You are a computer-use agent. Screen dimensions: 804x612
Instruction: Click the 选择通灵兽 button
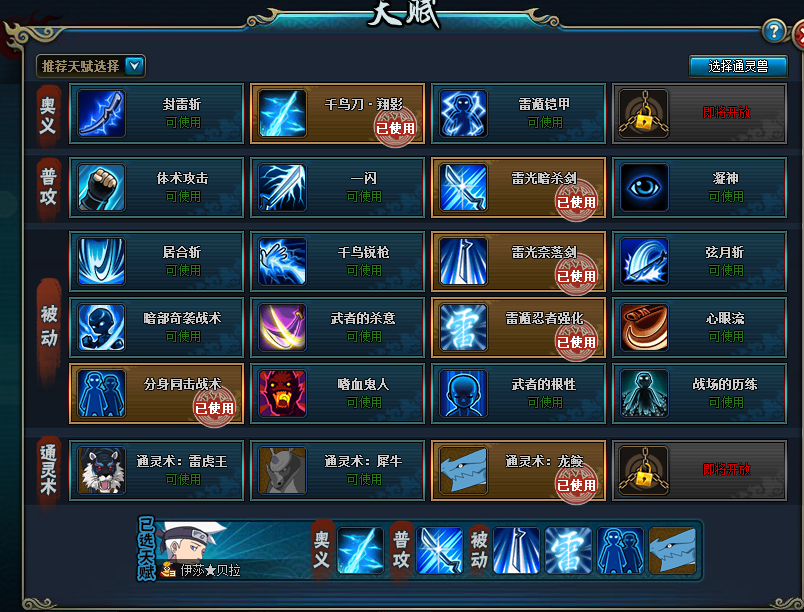tap(738, 66)
